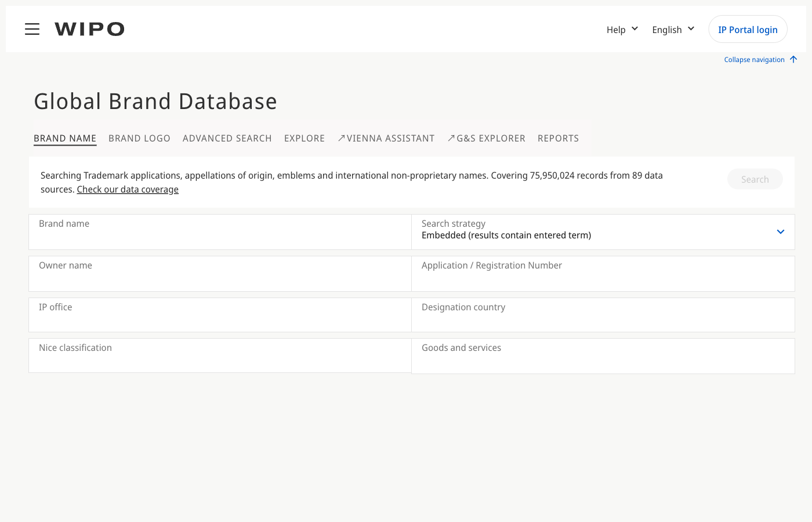Go to the Explore tab
This screenshot has width=812, height=522.
[x=304, y=139]
